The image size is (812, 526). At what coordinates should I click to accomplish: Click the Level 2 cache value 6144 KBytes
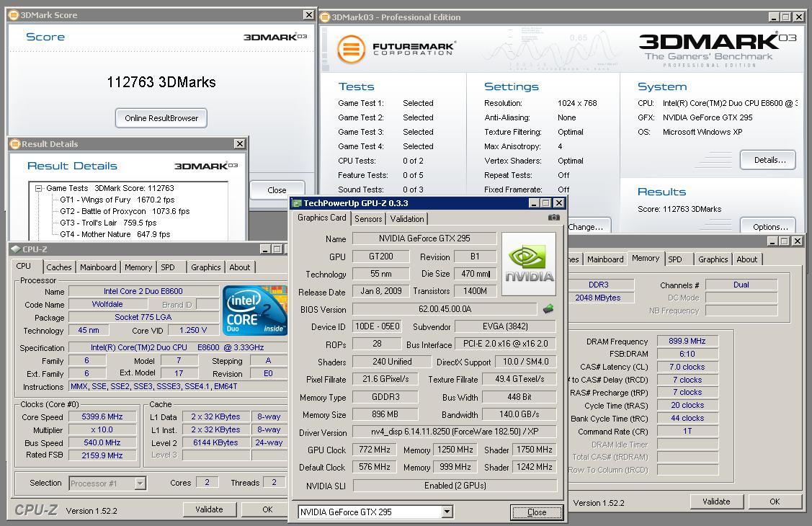point(215,442)
